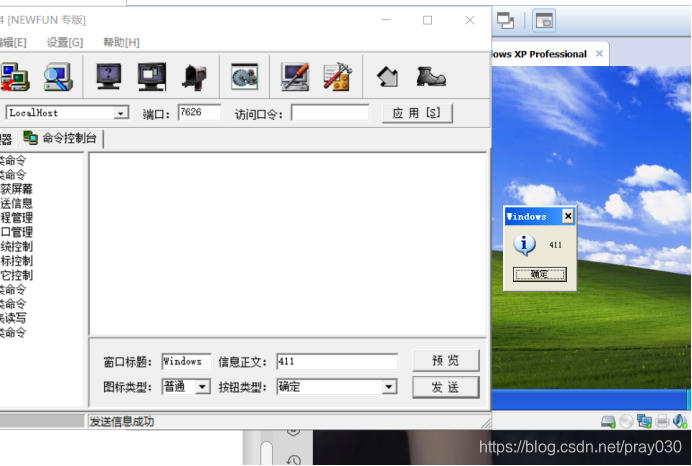Click the 发送信息成功 status bar text
Screen dimensions: 692x466
pyautogui.click(x=122, y=422)
